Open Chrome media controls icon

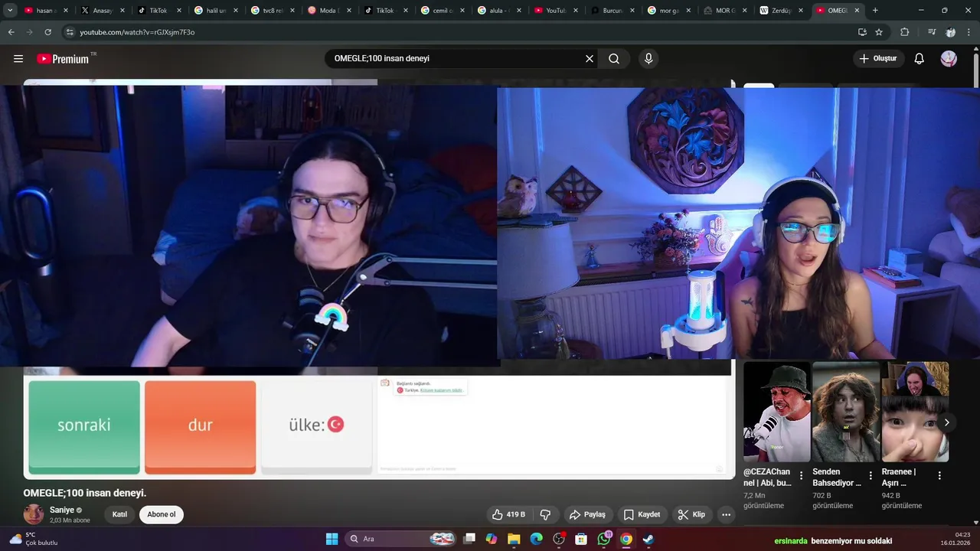(x=932, y=32)
